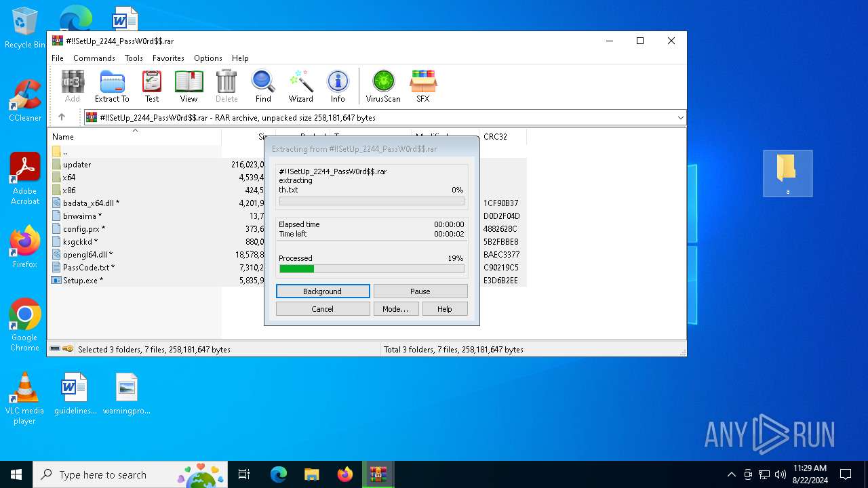The height and width of the screenshot is (488, 868).
Task: Start VirusScan on the archive
Action: 383,86
